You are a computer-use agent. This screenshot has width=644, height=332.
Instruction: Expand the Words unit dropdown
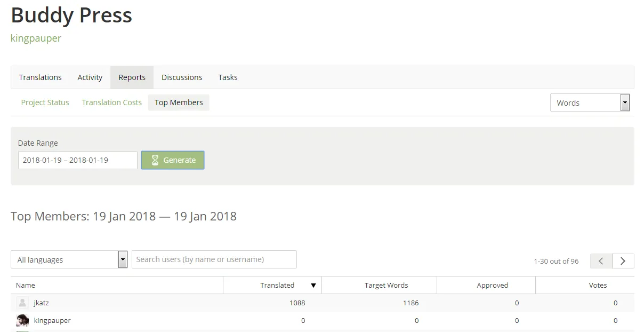pos(590,102)
